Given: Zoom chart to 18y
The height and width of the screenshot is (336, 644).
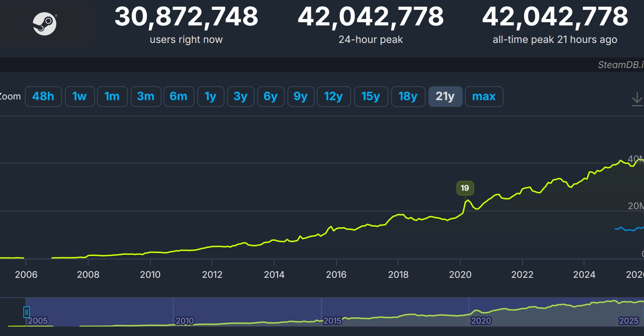Looking at the screenshot, I should [x=408, y=96].
